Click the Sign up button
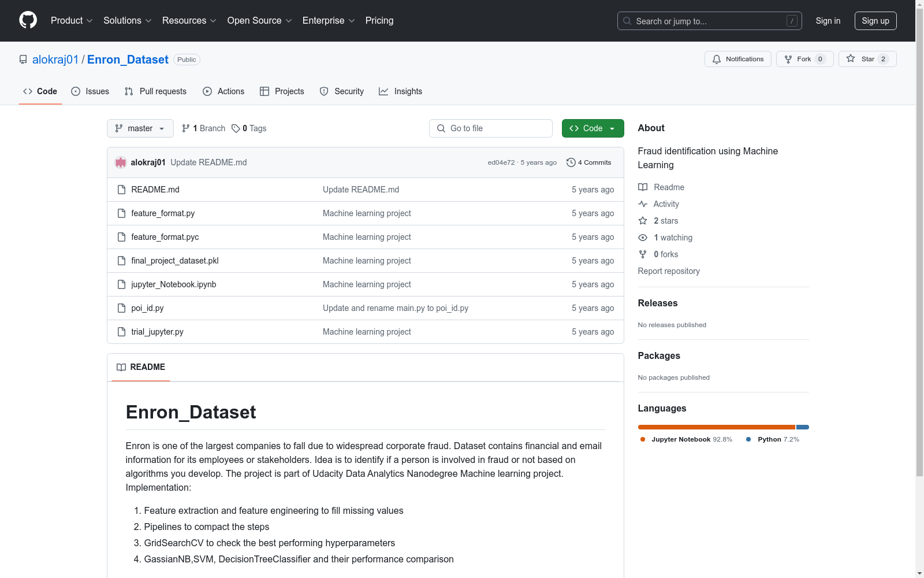This screenshot has height=578, width=924. coord(875,21)
